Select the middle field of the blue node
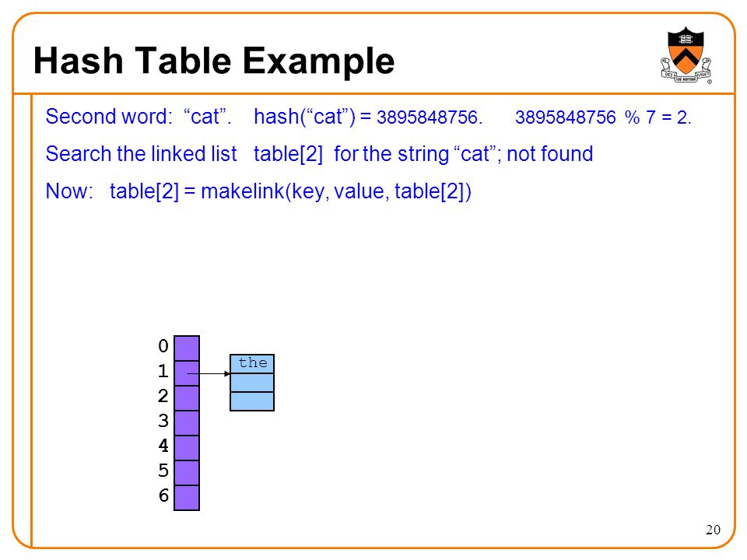Viewport: 747px width, 560px height. pos(252,383)
